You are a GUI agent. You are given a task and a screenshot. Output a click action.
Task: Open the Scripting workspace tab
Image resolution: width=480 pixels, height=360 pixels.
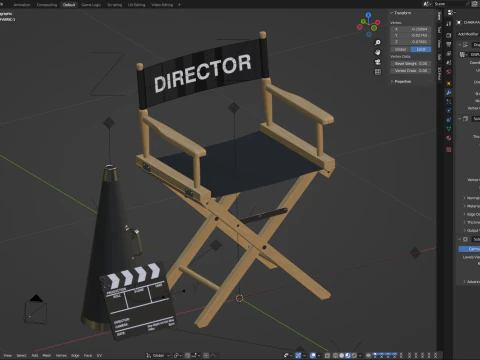114,5
